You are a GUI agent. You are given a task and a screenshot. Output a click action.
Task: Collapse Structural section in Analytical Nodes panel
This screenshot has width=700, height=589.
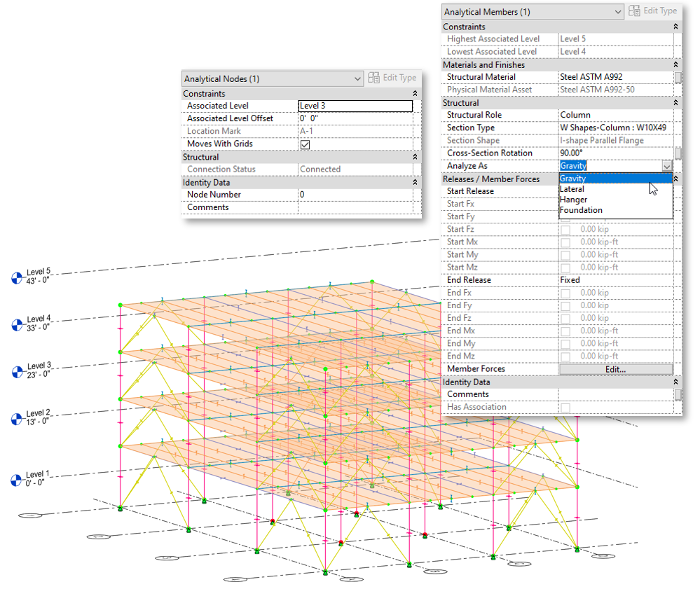[x=416, y=157]
